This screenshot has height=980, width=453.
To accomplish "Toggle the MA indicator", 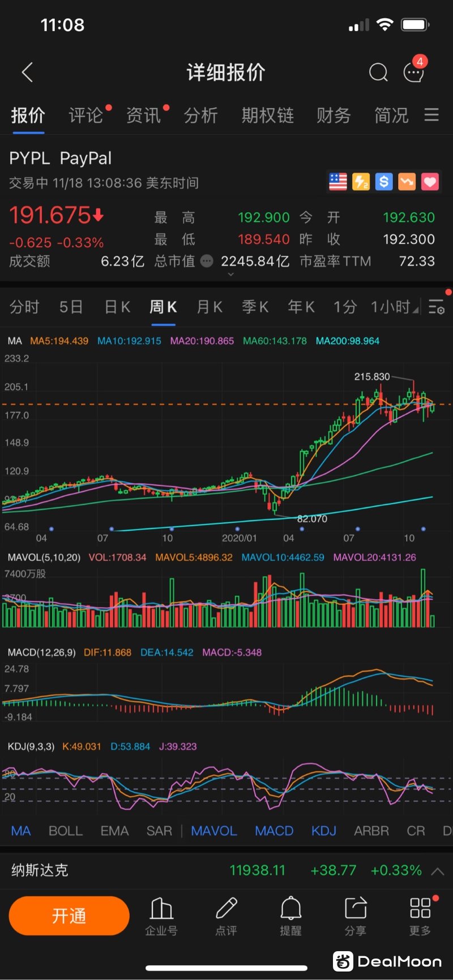I will coord(21,831).
